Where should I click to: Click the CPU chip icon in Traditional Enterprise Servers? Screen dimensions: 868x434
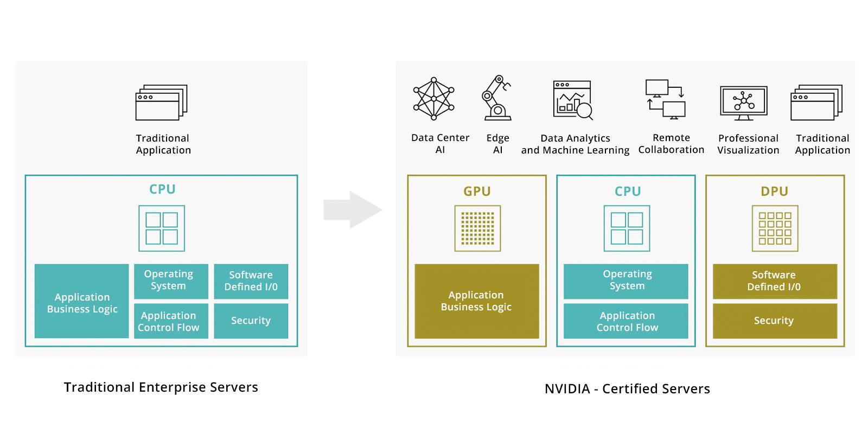162,228
